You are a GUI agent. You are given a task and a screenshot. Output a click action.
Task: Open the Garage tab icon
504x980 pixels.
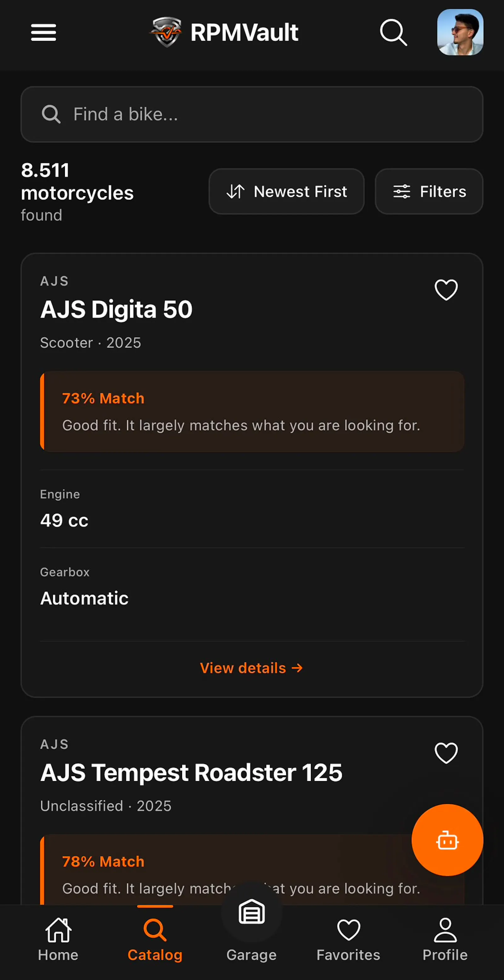(x=251, y=912)
